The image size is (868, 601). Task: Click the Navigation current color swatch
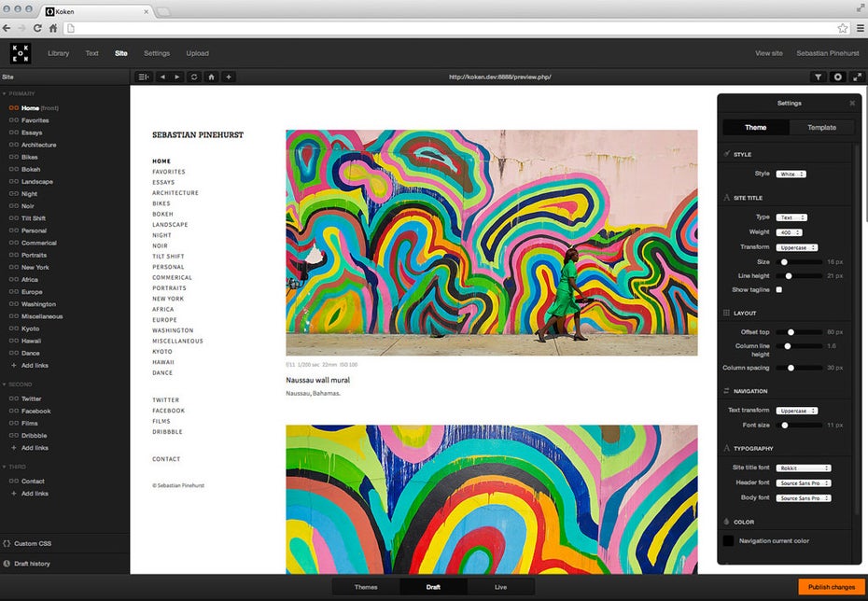(x=729, y=540)
